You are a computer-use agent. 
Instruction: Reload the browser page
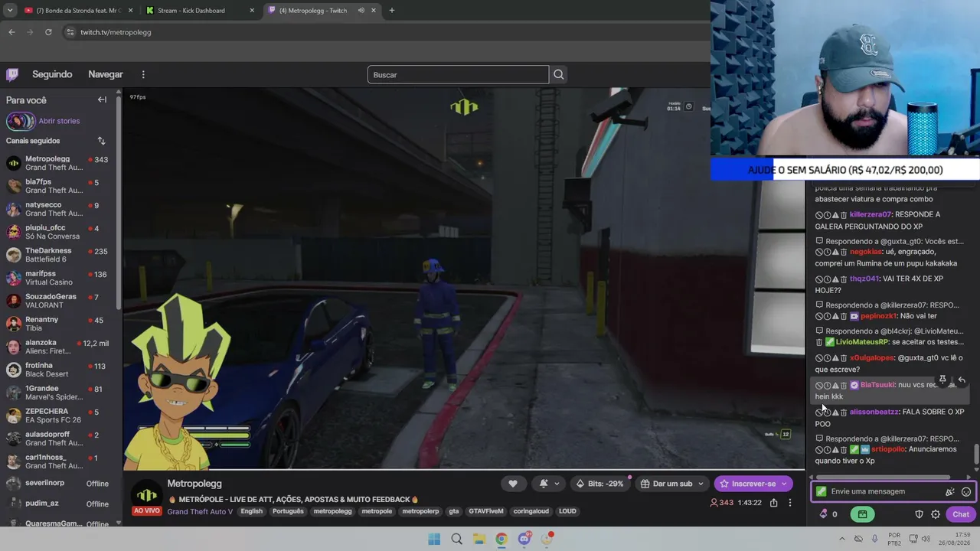pos(48,32)
